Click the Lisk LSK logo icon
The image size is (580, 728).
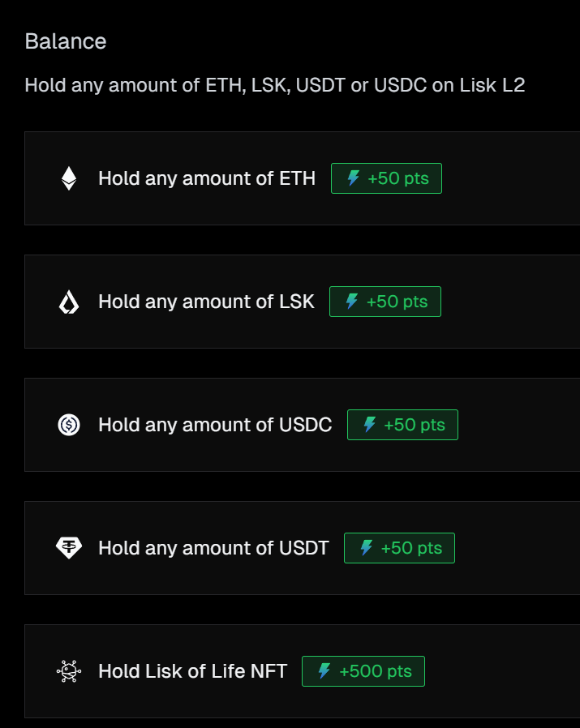(69, 302)
